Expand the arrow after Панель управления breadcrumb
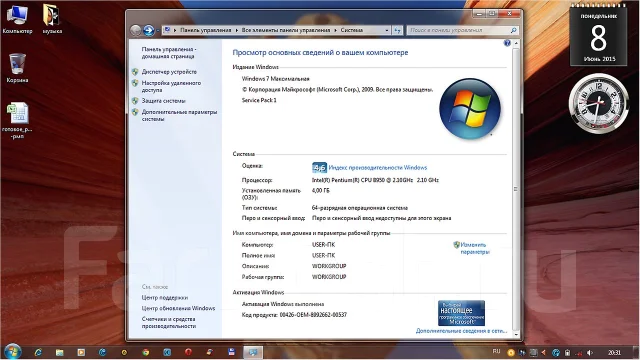640x360 pixels. [237, 30]
